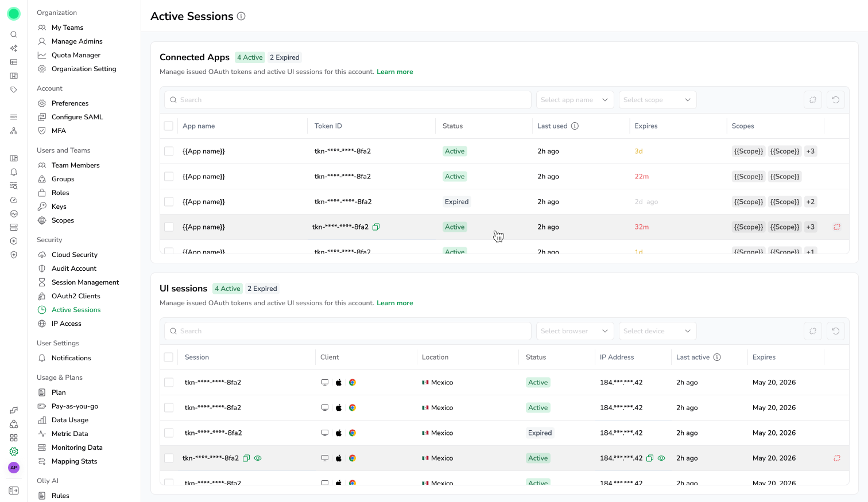Click the refresh button in Connected Apps toolbar
The width and height of the screenshot is (868, 502).
coord(836,100)
